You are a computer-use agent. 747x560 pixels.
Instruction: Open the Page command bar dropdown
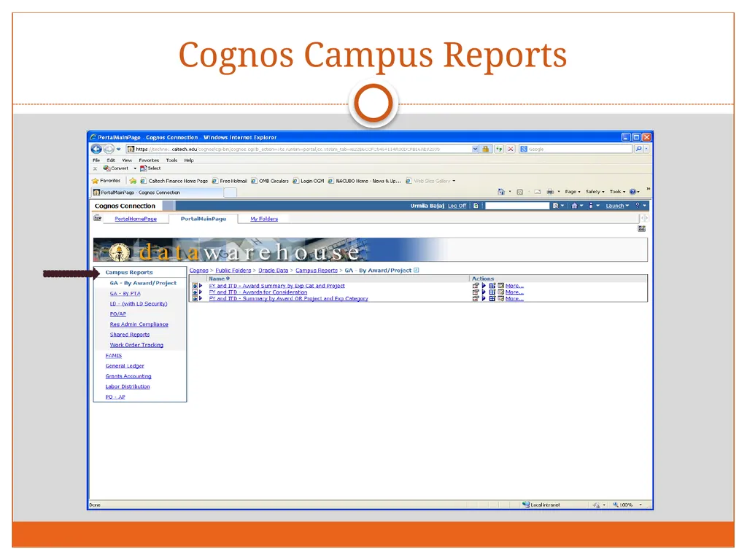tap(573, 192)
